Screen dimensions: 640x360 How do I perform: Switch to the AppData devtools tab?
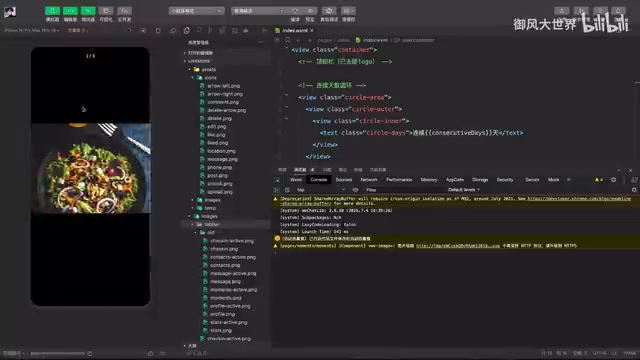(x=455, y=180)
